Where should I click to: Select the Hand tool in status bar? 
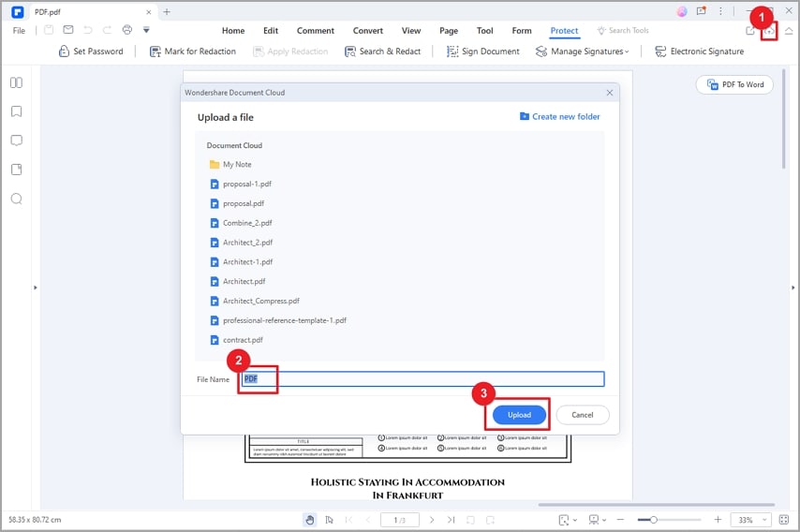(x=310, y=520)
